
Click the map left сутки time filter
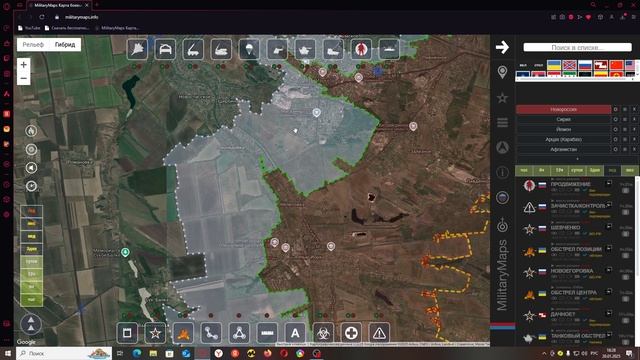tap(31, 261)
